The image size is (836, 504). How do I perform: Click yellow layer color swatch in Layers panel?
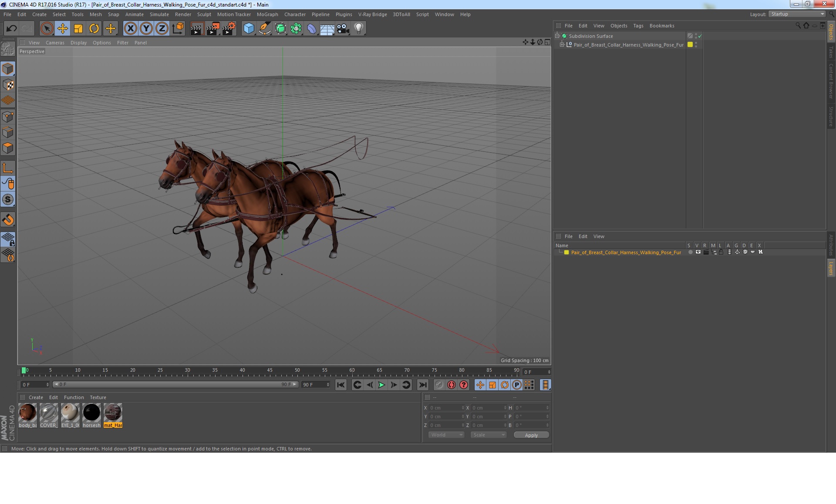click(566, 252)
